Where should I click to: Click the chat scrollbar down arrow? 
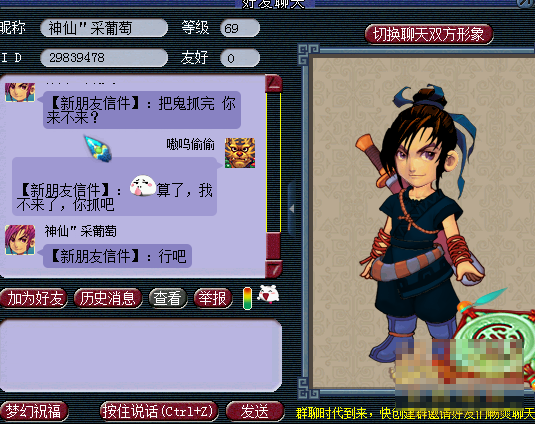(x=274, y=269)
